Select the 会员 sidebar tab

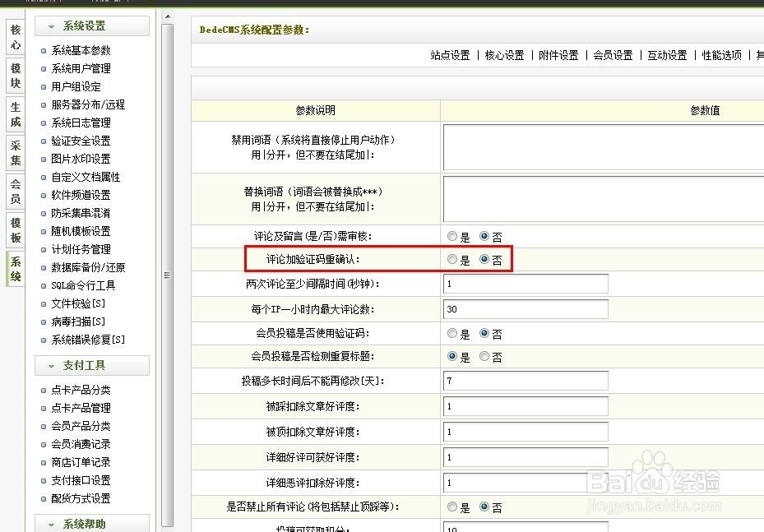point(14,191)
